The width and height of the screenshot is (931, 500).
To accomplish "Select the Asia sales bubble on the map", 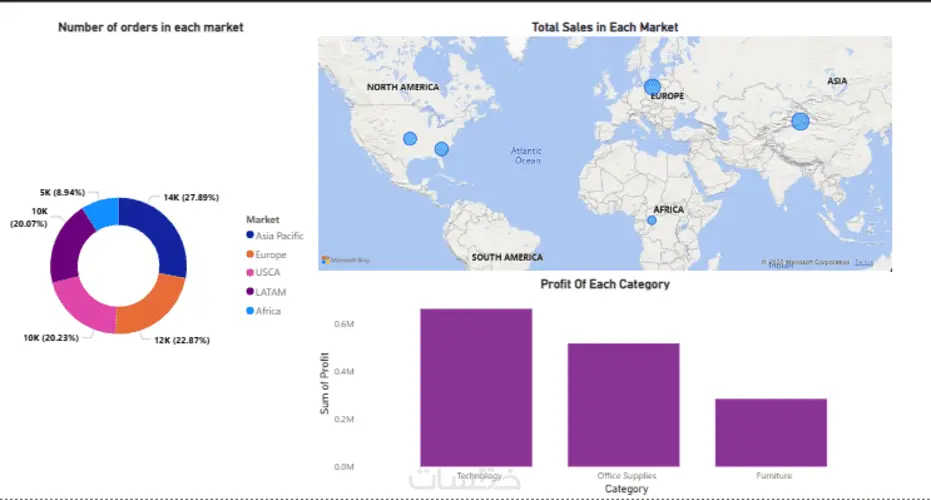I will [x=800, y=121].
